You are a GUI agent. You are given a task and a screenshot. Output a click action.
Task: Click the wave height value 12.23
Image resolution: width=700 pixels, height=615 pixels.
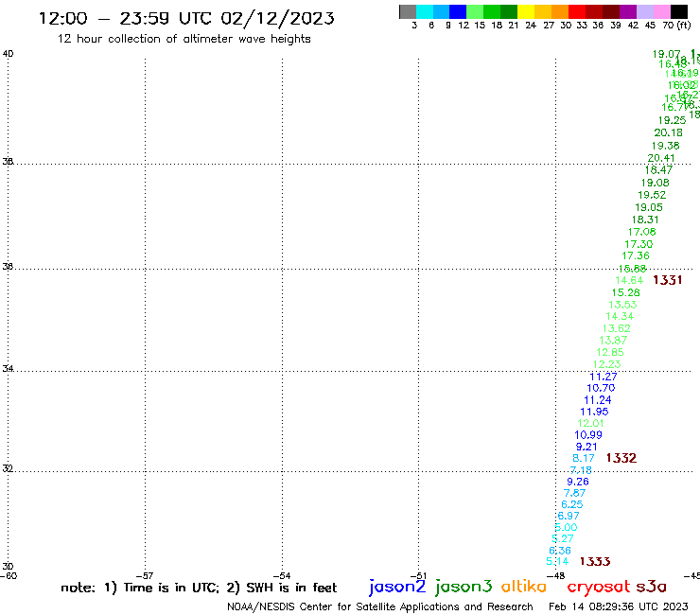click(x=607, y=364)
